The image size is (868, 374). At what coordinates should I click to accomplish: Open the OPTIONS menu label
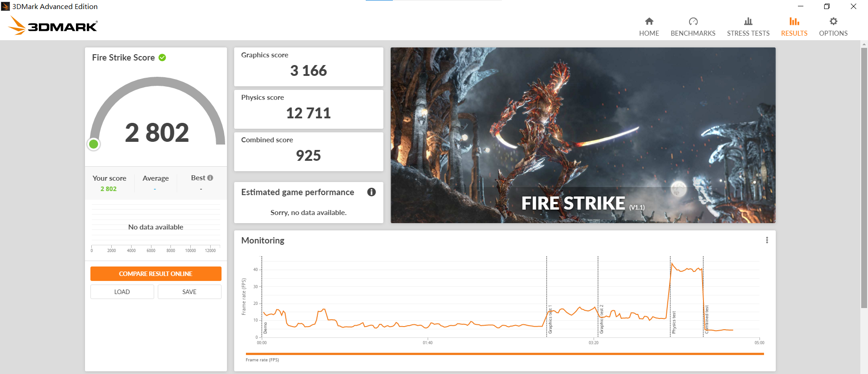pos(833,33)
